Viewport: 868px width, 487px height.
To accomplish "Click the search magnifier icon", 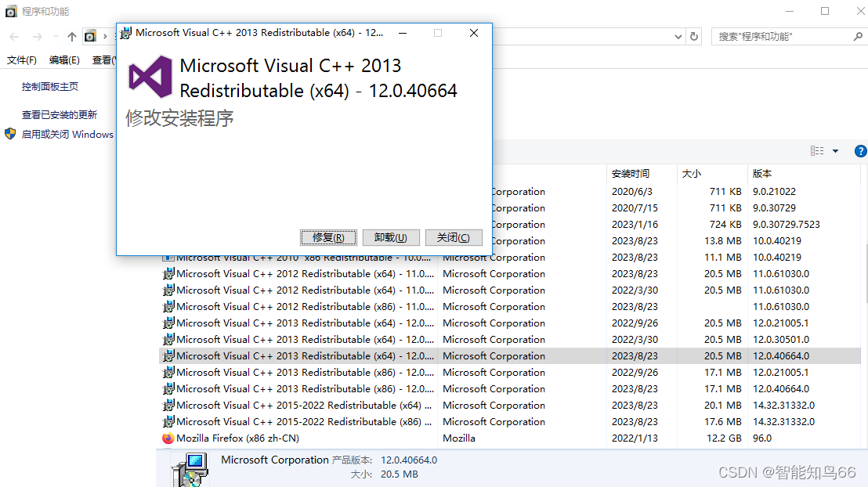I will 858,37.
